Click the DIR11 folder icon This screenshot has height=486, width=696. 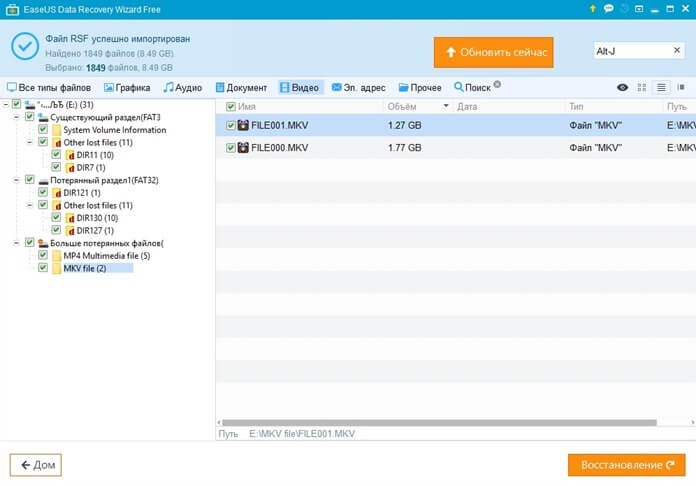tap(70, 155)
